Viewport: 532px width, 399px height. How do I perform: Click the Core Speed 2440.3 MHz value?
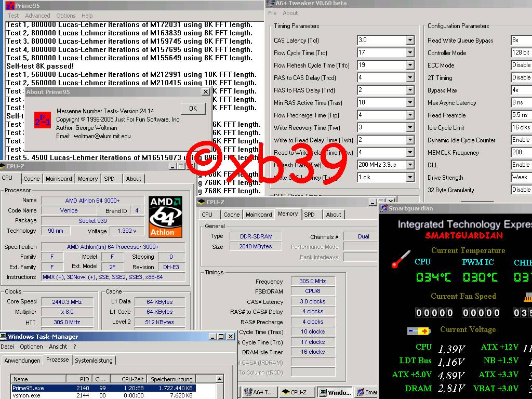pyautogui.click(x=67, y=302)
